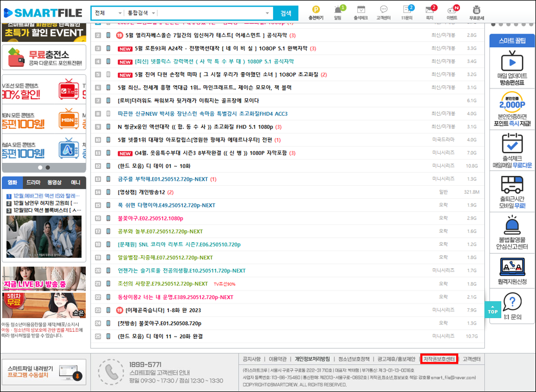Click the movie preview thumbnail
This screenshot has width=536, height=392.
pyautogui.click(x=44, y=237)
